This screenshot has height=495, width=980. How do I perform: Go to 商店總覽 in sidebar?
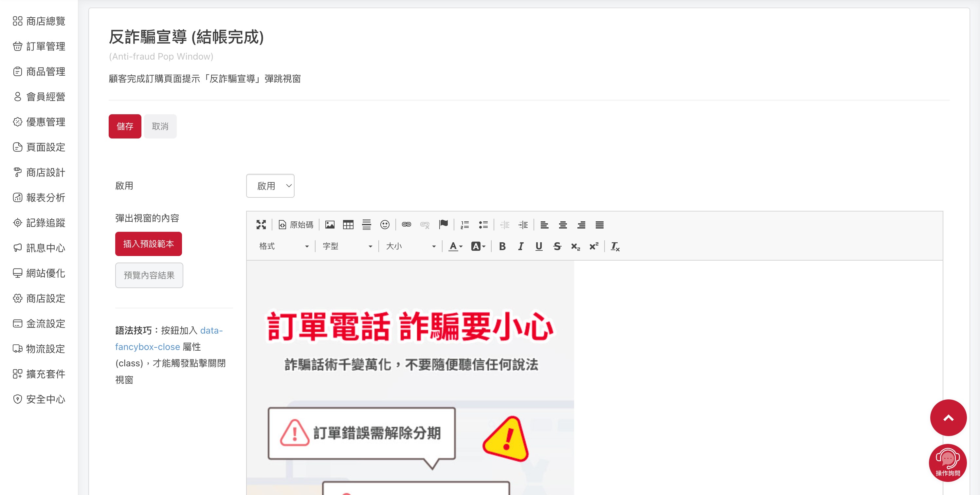(x=39, y=21)
